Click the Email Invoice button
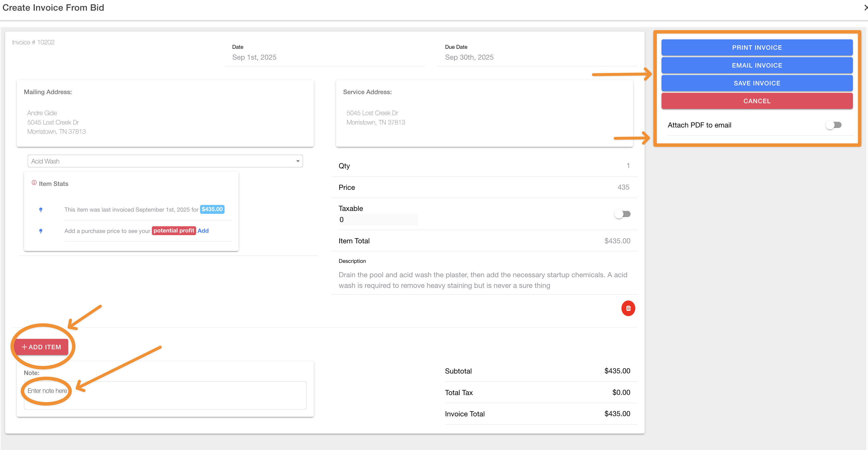The height and width of the screenshot is (450, 868). tap(756, 65)
